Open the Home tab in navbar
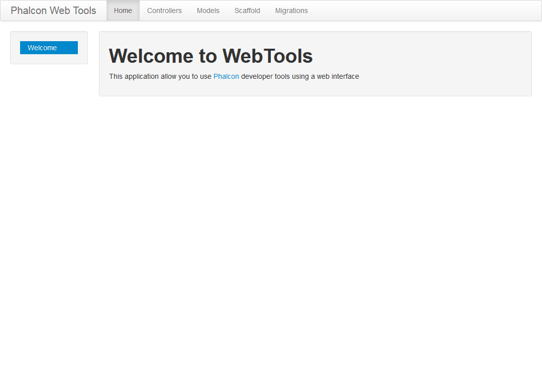The height and width of the screenshot is (392, 542). [123, 11]
